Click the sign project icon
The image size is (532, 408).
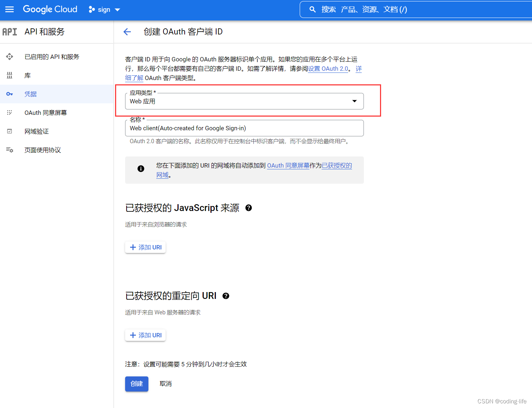point(92,10)
